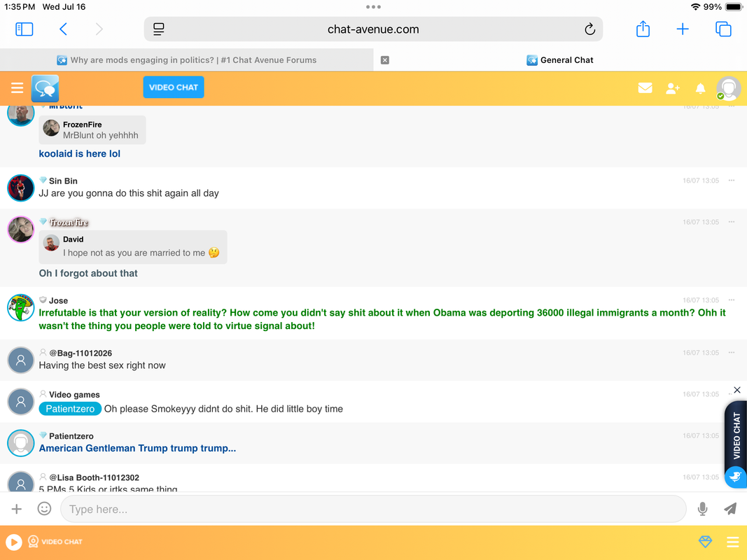Image resolution: width=747 pixels, height=560 pixels.
Task: Click message 'Having the best sex right now'
Action: coord(102,365)
